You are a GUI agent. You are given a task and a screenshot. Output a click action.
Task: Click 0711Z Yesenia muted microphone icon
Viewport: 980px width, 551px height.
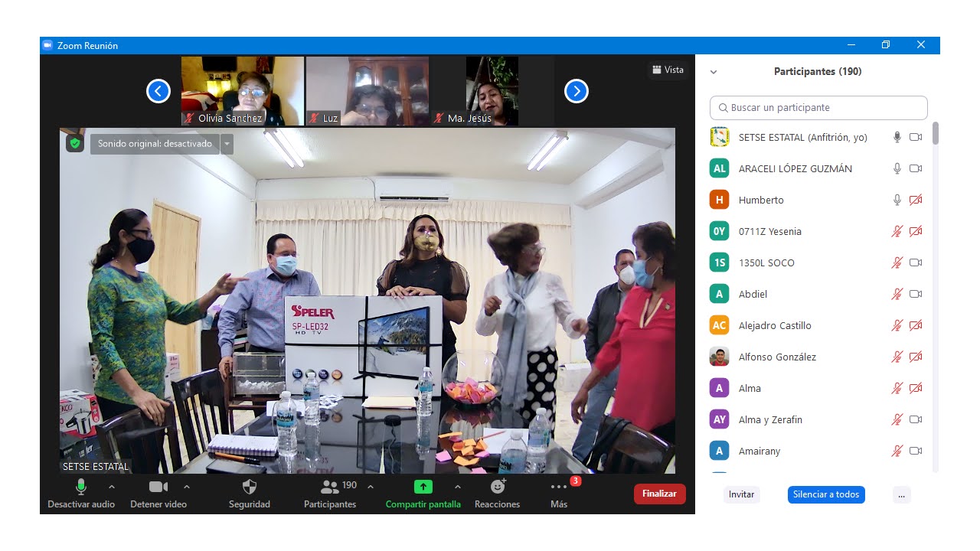[897, 231]
